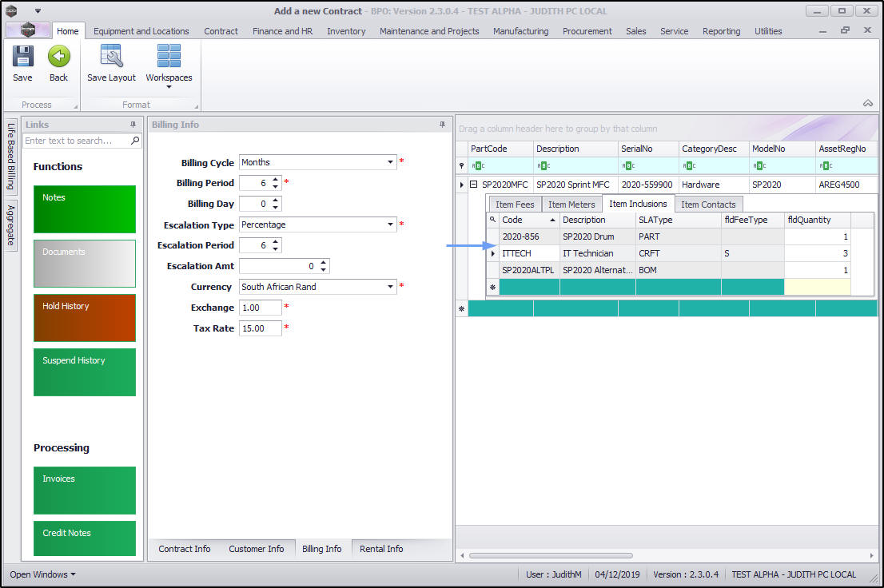Switch to the Item Fees tab
This screenshot has height=588, width=884.
514,205
